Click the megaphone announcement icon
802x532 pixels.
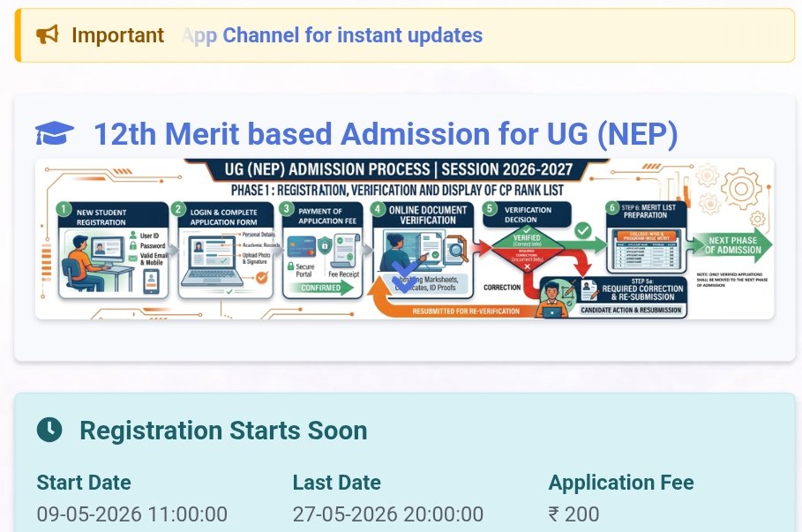[x=47, y=34]
